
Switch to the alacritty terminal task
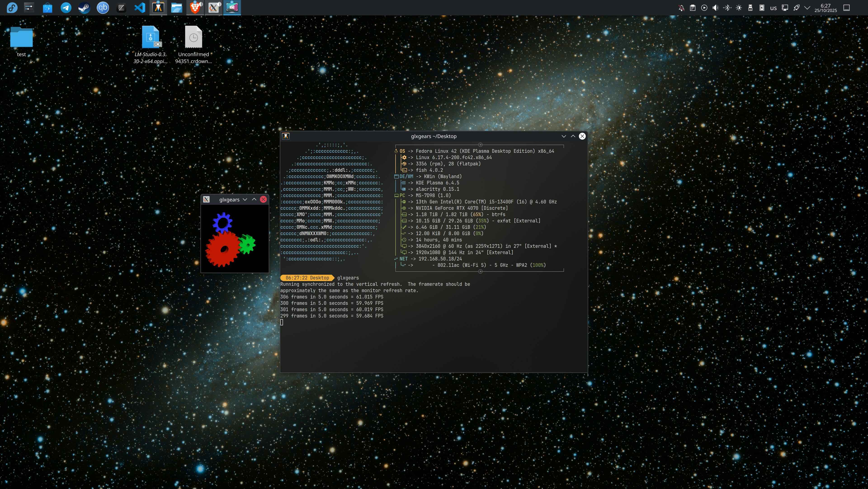(x=158, y=7)
